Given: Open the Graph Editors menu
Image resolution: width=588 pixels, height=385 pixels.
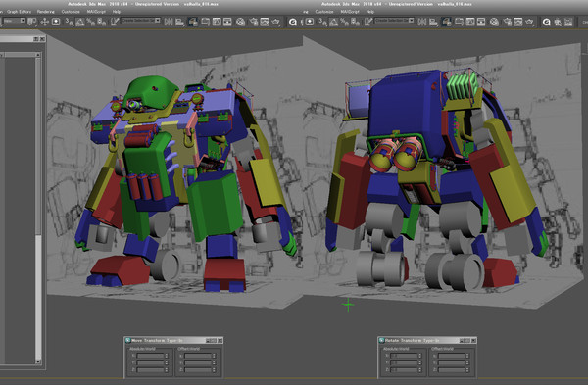Looking at the screenshot, I should tap(19, 12).
